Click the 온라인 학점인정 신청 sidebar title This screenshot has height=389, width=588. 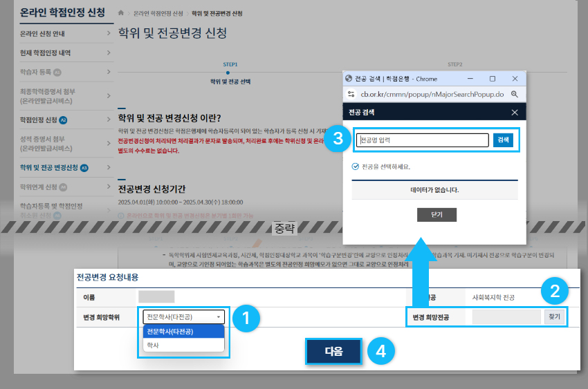(62, 12)
